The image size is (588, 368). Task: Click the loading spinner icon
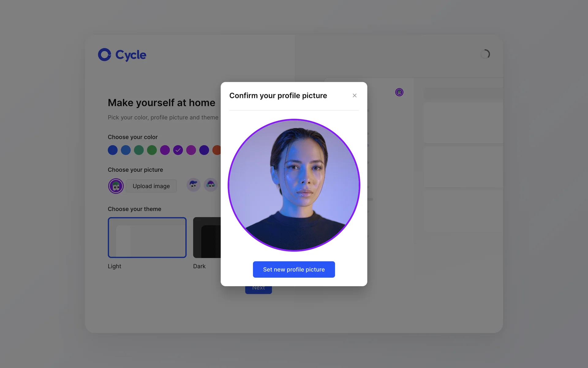[x=485, y=54]
